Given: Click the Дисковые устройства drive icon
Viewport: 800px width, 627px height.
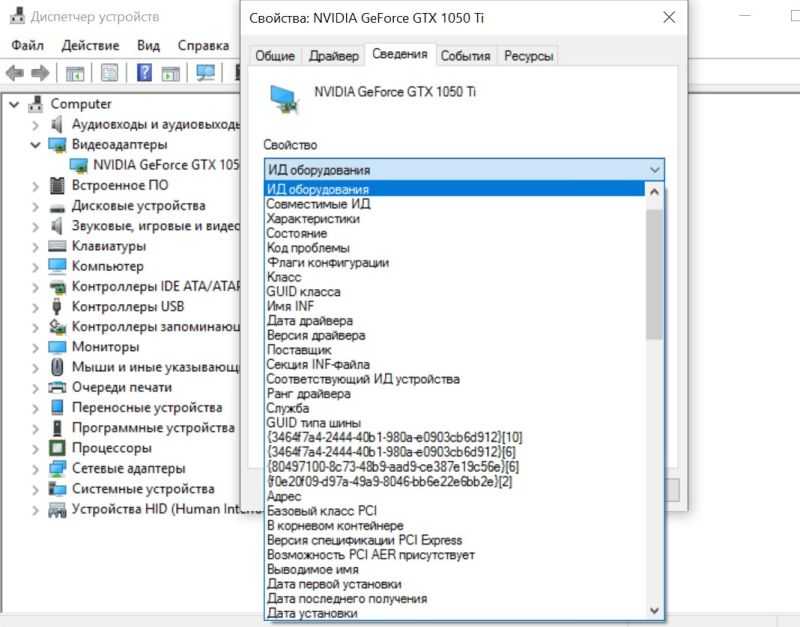Looking at the screenshot, I should [57, 207].
